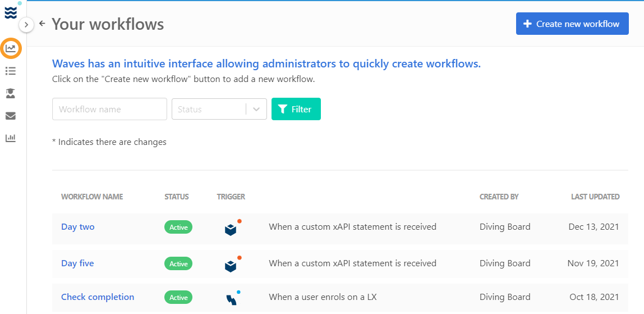Click the enrol trigger icon for Check completion
The width and height of the screenshot is (644, 314).
pos(233,298)
